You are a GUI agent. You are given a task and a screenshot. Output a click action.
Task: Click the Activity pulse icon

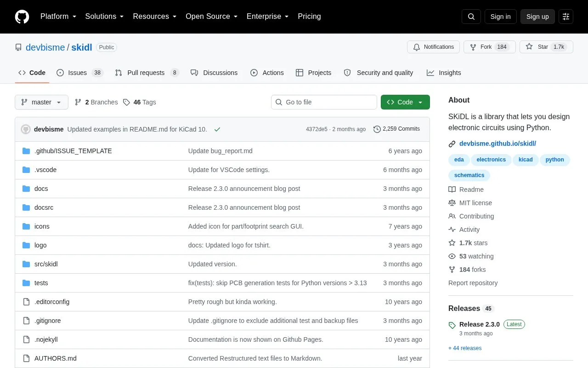point(452,230)
